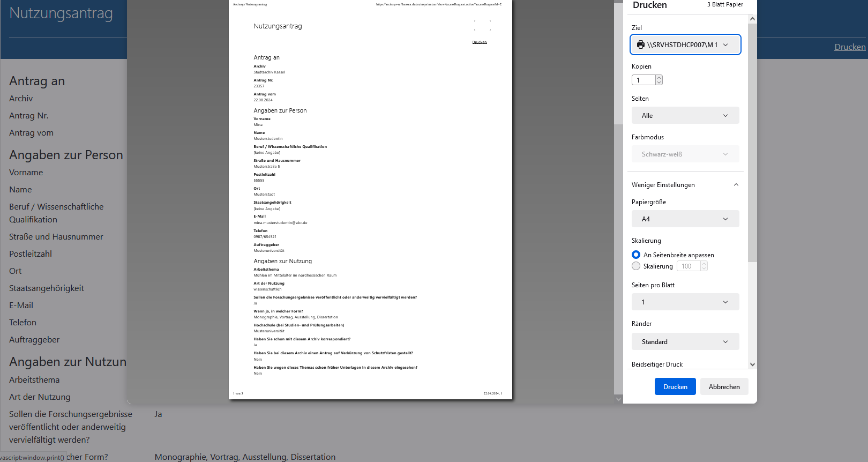
Task: Click the E-Mail label in sidebar
Action: 21,305
